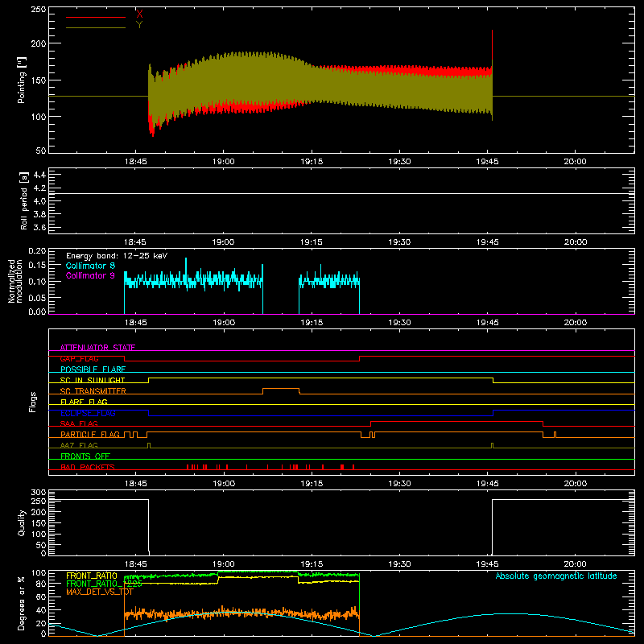Select the ECLIPSE_FLAG label
Screen dimensions: 644x644
pyautogui.click(x=88, y=413)
